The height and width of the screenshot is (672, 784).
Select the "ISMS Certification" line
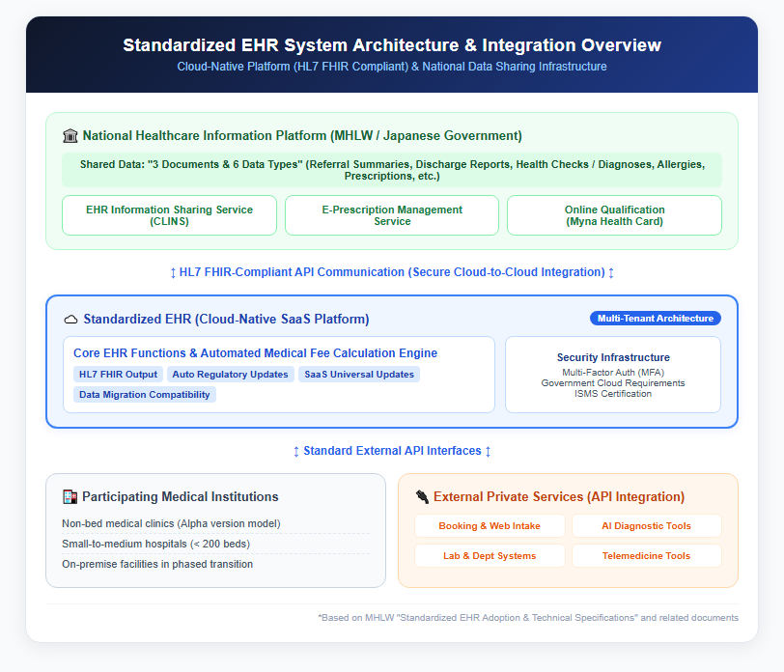click(x=613, y=394)
